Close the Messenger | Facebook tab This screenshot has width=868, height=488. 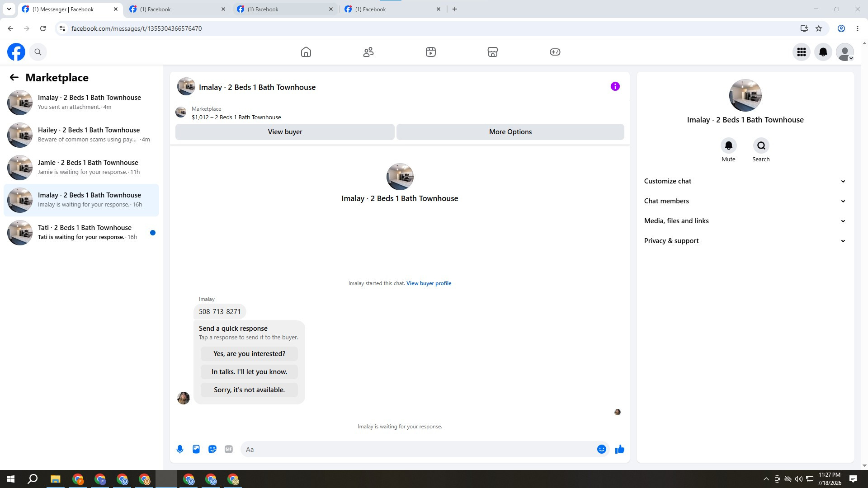[x=116, y=9]
